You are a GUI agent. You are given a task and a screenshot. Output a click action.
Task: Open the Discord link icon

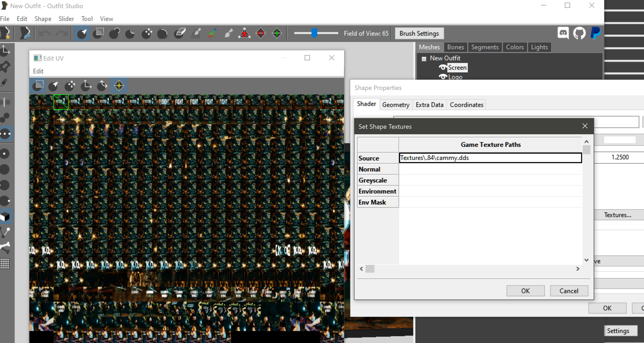click(x=563, y=33)
